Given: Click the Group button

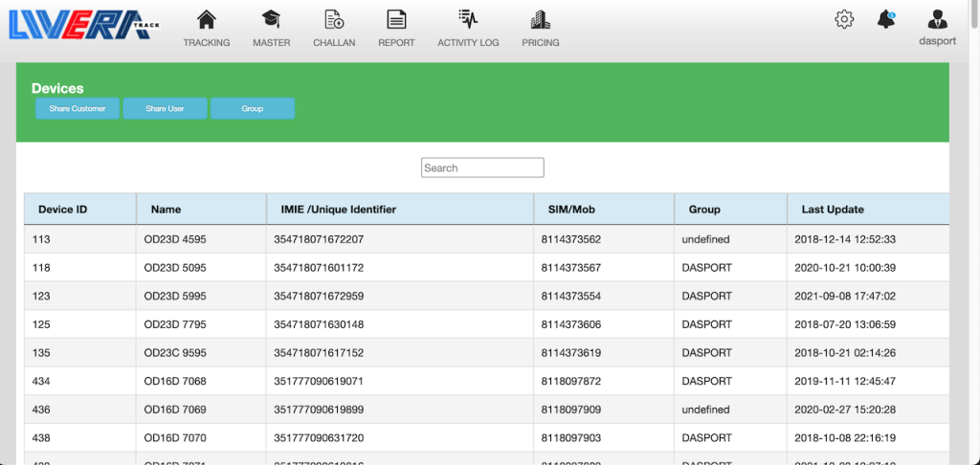Looking at the screenshot, I should 252,109.
